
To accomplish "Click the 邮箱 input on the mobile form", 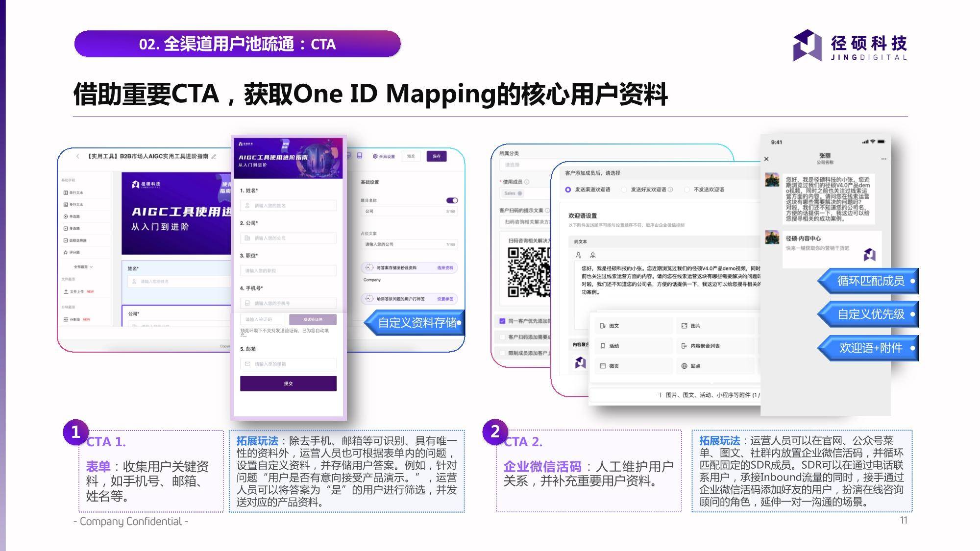I will click(x=288, y=364).
